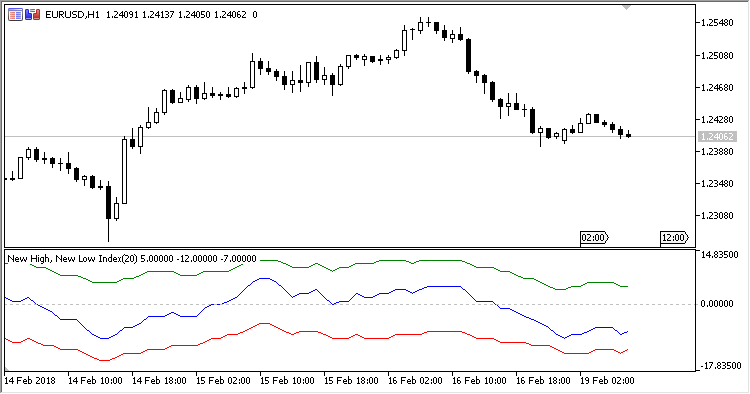Click the red and blue bars icon
The width and height of the screenshot is (750, 394).
[x=33, y=15]
